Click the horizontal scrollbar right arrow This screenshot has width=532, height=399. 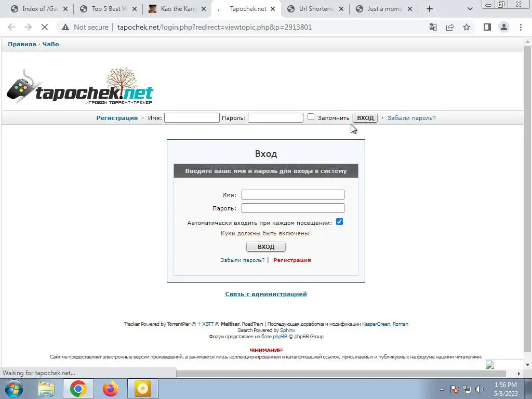tap(519, 374)
